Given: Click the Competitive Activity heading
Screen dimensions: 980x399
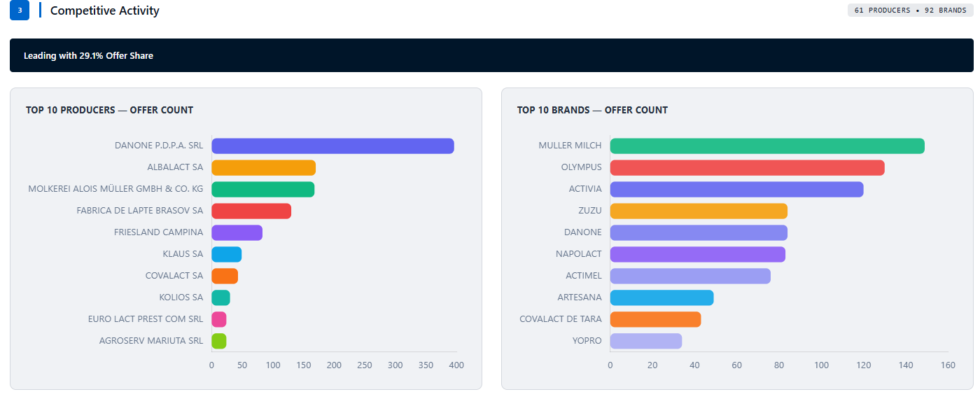Looking at the screenshot, I should (105, 10).
